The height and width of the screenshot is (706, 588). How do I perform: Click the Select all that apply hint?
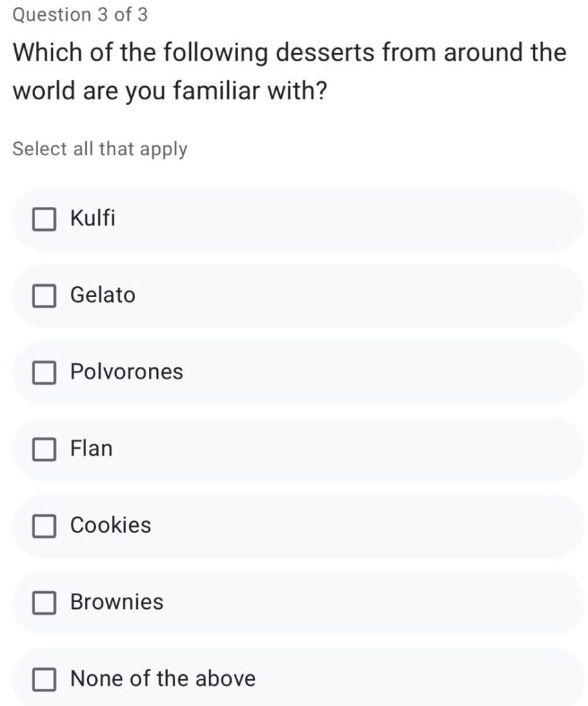100,149
